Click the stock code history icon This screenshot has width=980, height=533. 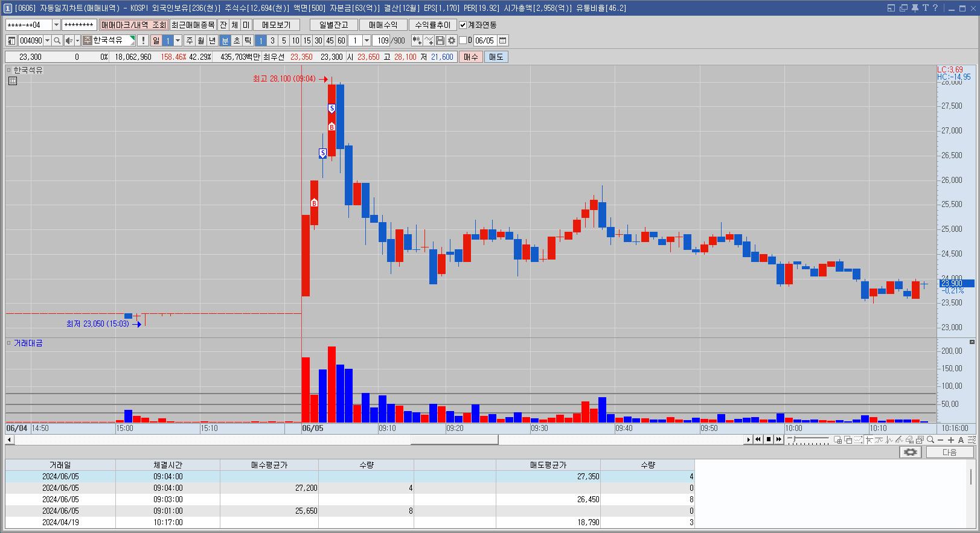click(11, 40)
